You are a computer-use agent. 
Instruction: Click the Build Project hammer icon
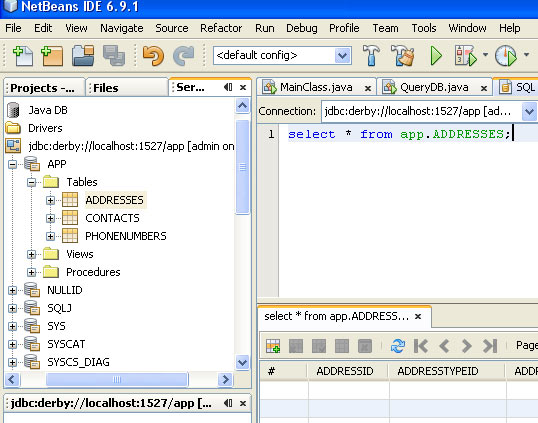371,55
